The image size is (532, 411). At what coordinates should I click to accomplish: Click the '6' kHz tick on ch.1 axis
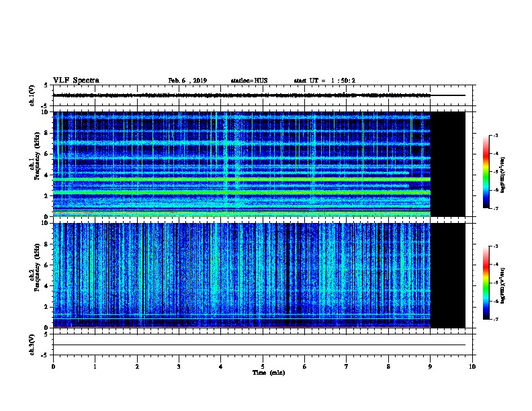(x=46, y=154)
